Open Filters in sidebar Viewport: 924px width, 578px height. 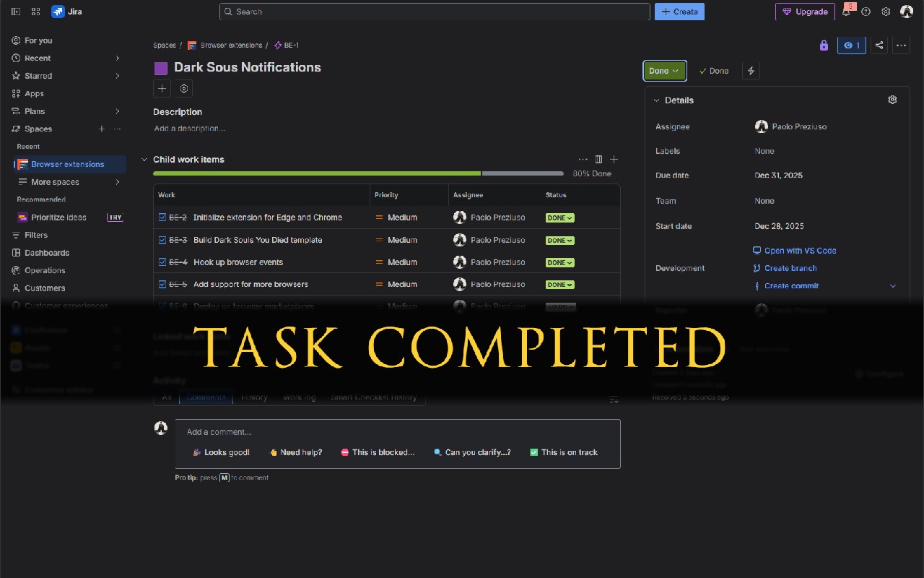pyautogui.click(x=66, y=235)
